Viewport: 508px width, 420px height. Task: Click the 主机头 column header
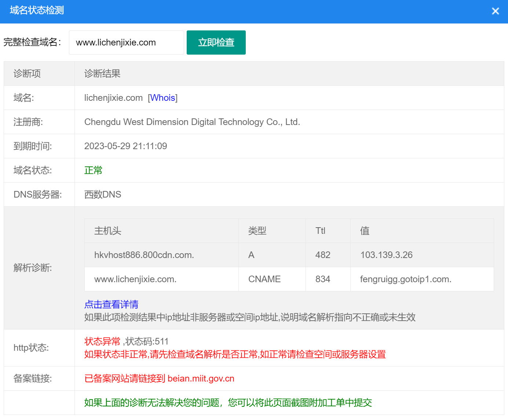click(x=107, y=231)
